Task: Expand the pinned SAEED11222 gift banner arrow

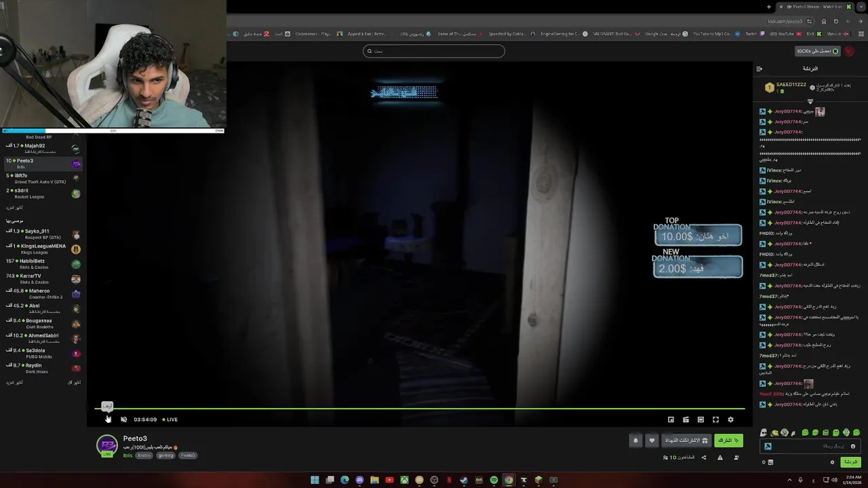Action: point(810,102)
